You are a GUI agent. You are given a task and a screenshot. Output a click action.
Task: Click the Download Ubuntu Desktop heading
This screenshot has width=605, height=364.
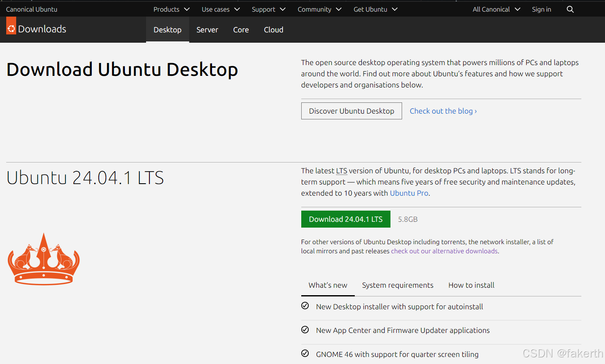[122, 69]
